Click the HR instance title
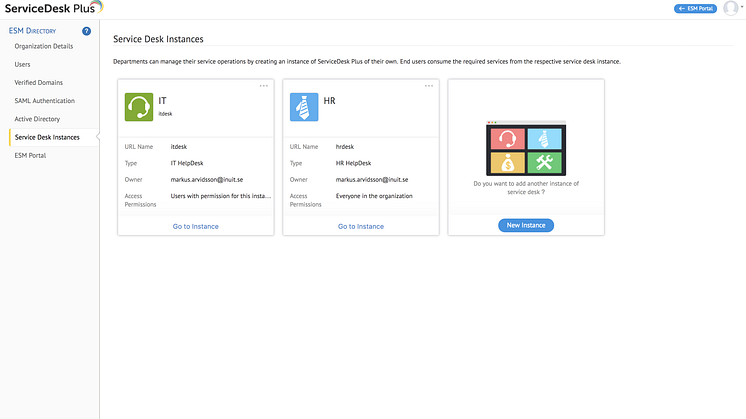Screen dimensions: 746x419 329,101
